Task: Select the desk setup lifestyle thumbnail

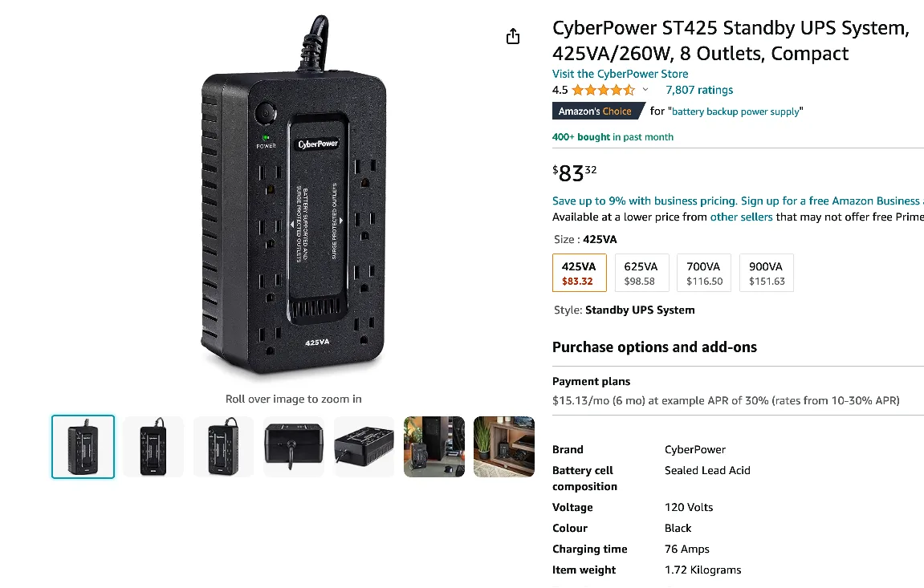Action: pos(434,447)
